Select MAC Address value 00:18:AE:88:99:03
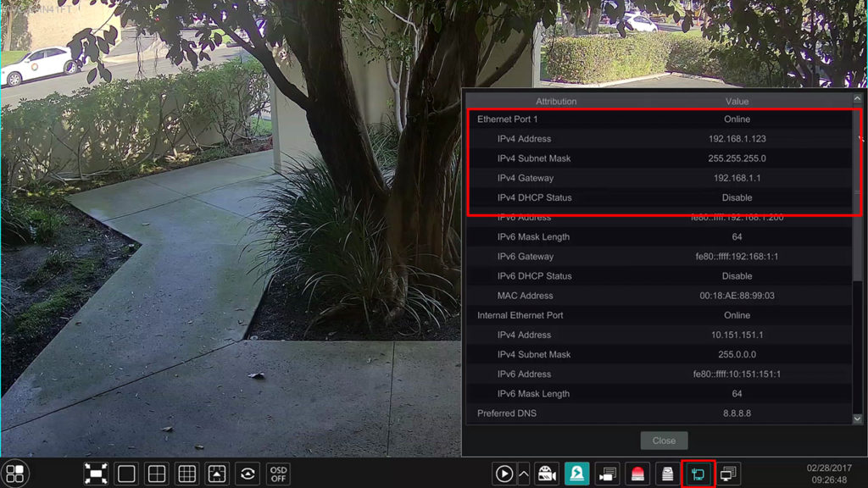The image size is (868, 488). click(737, 296)
